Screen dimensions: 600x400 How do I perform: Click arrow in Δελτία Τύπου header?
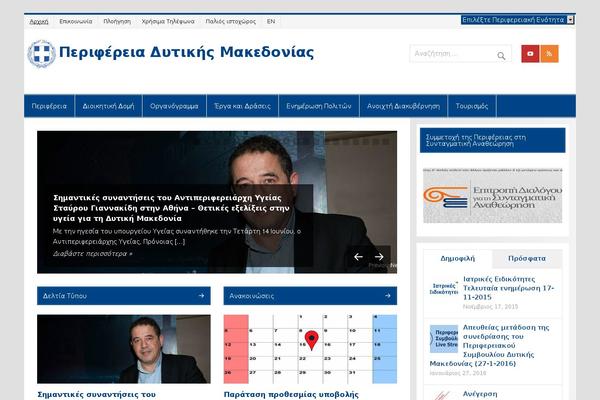click(x=201, y=296)
